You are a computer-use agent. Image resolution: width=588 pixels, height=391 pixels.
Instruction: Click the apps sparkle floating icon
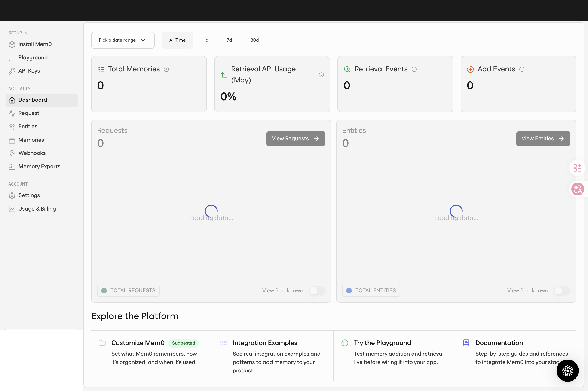point(577,168)
